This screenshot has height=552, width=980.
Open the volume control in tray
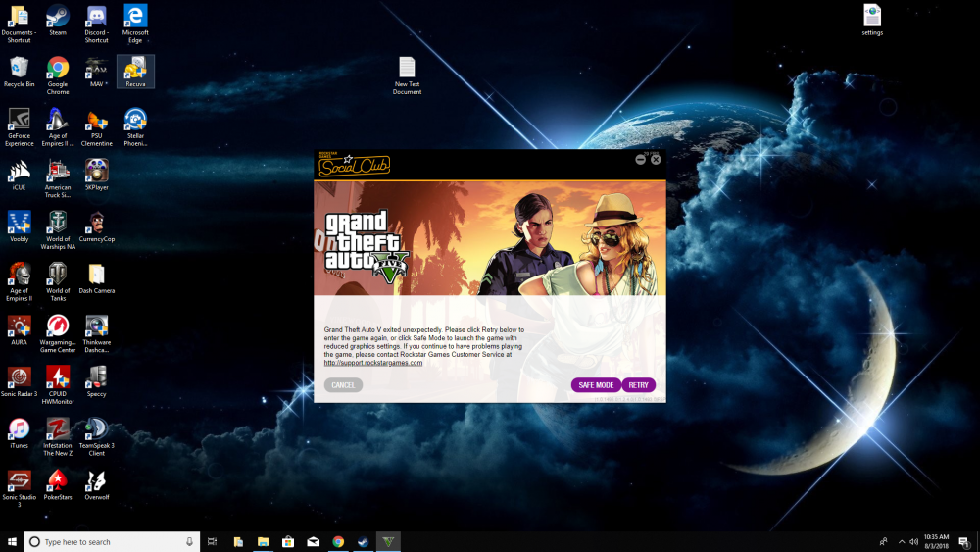point(913,542)
